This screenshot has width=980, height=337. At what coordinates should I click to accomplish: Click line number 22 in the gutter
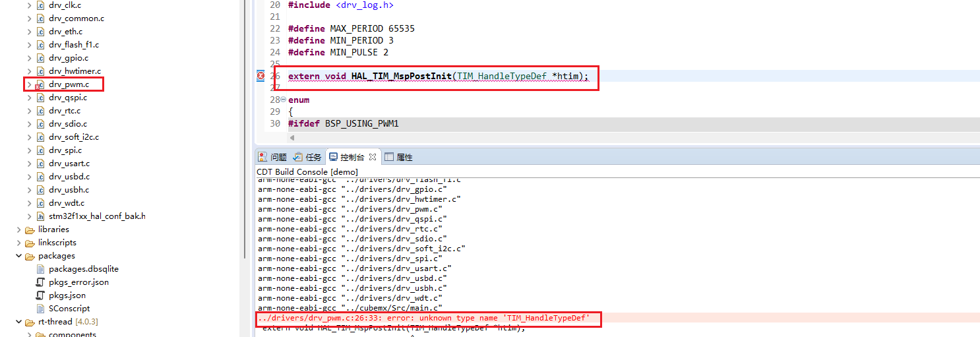coord(275,29)
